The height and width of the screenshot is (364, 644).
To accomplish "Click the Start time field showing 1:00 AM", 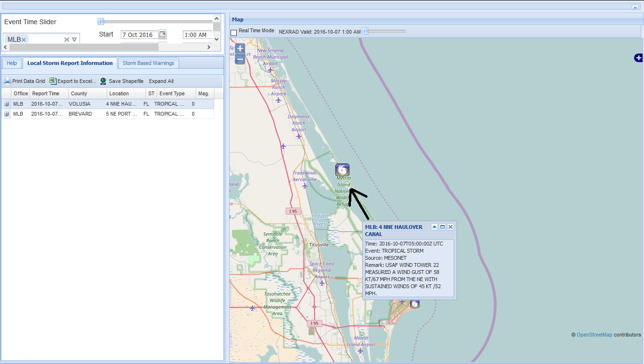I will coord(196,35).
